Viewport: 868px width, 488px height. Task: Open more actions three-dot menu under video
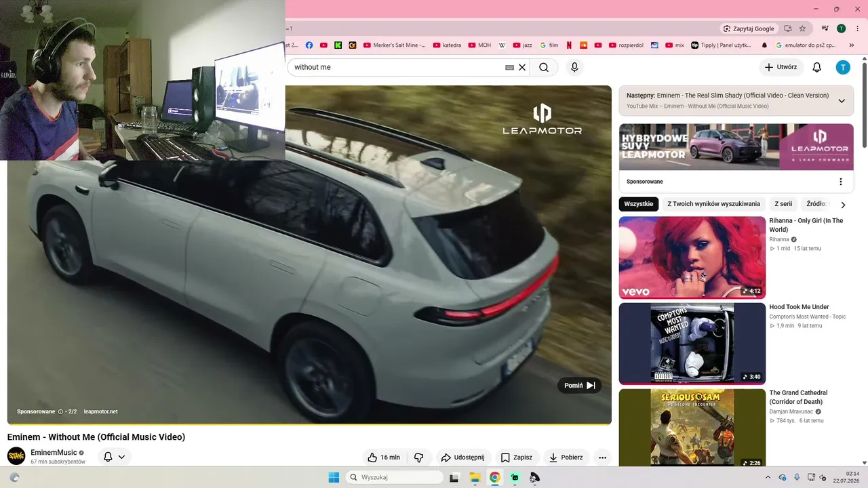[602, 457]
